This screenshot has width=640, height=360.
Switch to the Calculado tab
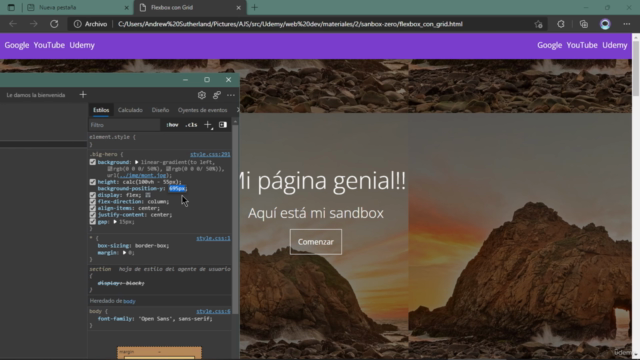(x=130, y=110)
